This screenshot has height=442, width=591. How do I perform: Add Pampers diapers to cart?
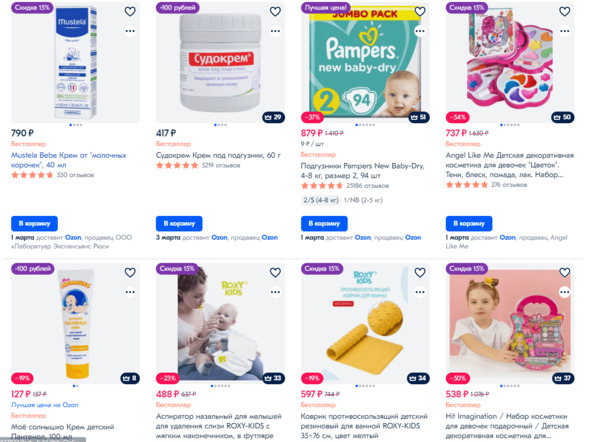324,223
